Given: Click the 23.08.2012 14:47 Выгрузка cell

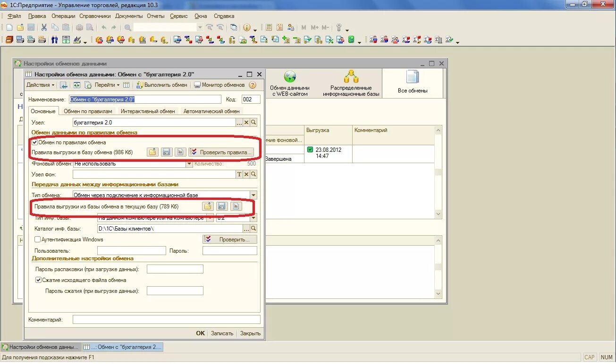Looking at the screenshot, I should [x=328, y=153].
